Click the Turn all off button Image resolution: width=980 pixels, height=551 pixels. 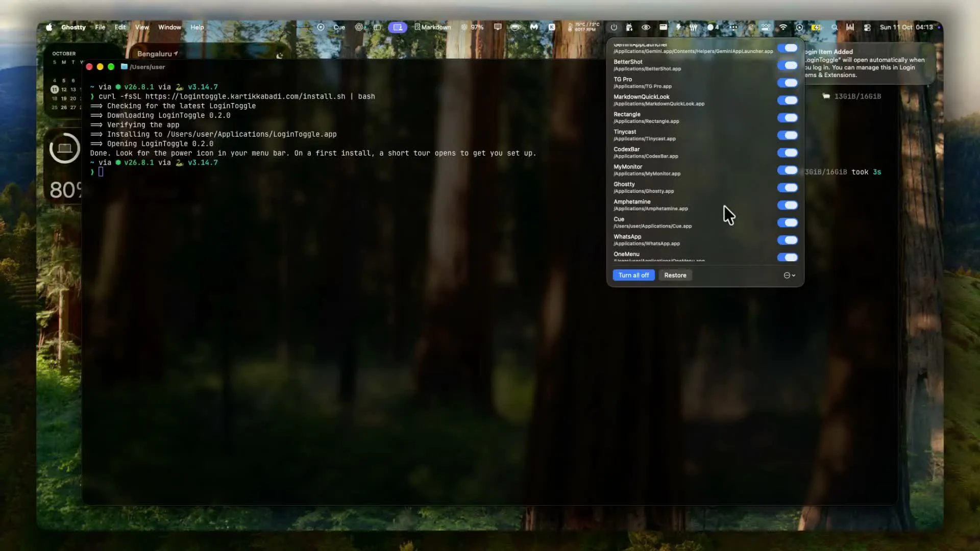click(633, 275)
